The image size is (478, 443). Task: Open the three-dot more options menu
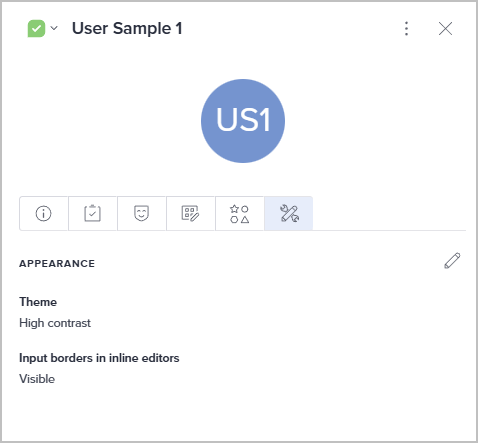[x=406, y=29]
